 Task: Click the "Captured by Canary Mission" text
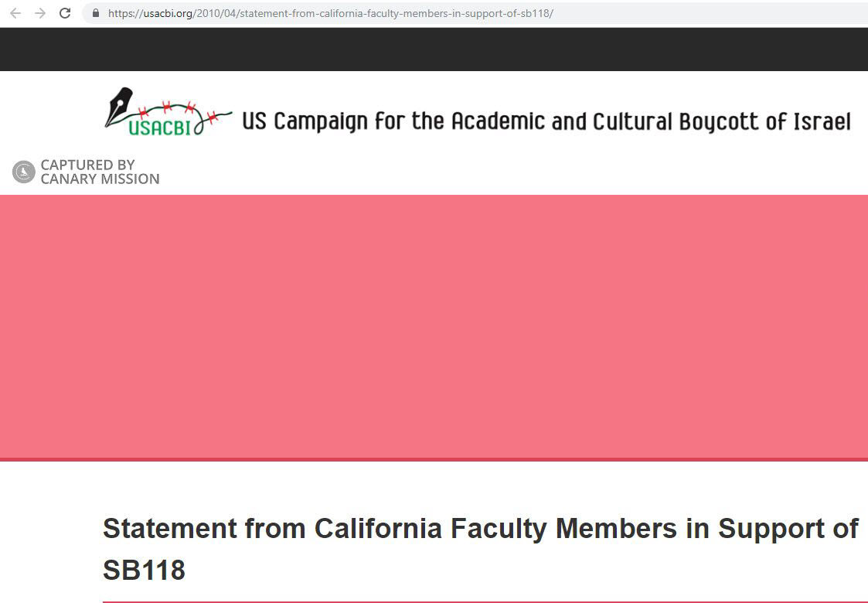coord(100,172)
